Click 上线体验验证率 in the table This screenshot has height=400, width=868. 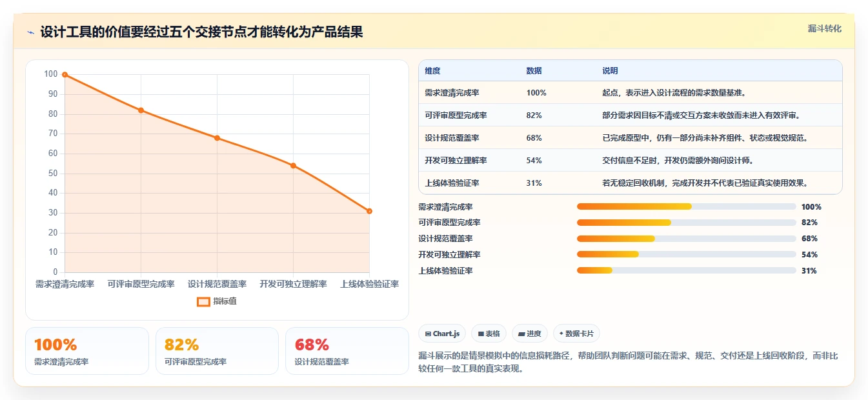click(x=452, y=183)
